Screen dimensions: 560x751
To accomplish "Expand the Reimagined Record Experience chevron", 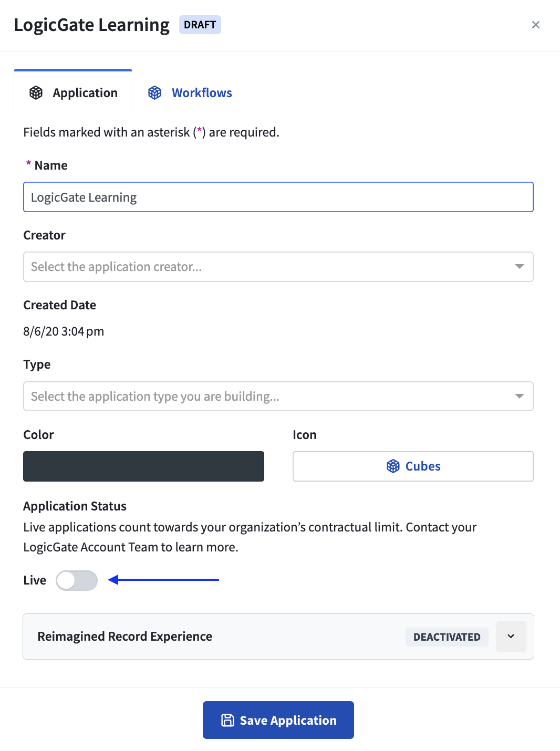I will click(x=511, y=637).
